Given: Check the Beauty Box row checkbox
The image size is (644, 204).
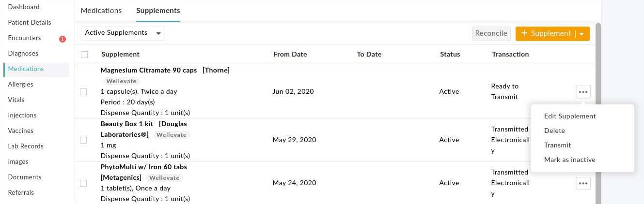Looking at the screenshot, I should [83, 140].
